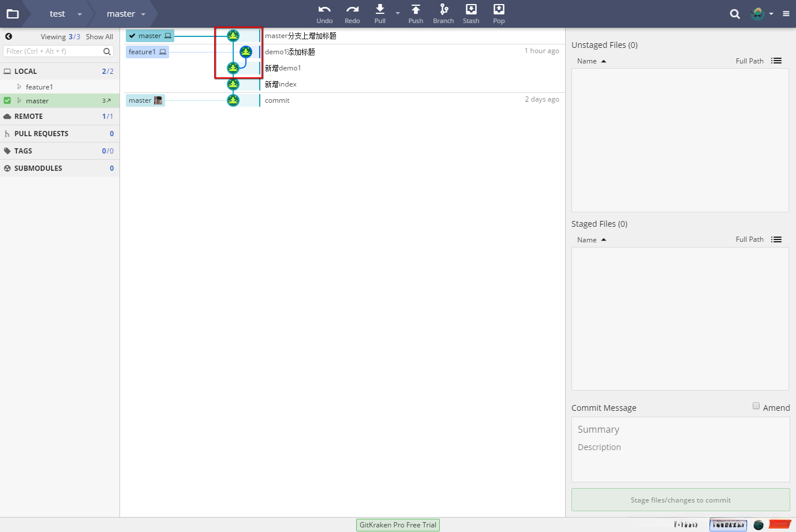
Task: Select commit message "新增index"
Action: pyautogui.click(x=281, y=84)
